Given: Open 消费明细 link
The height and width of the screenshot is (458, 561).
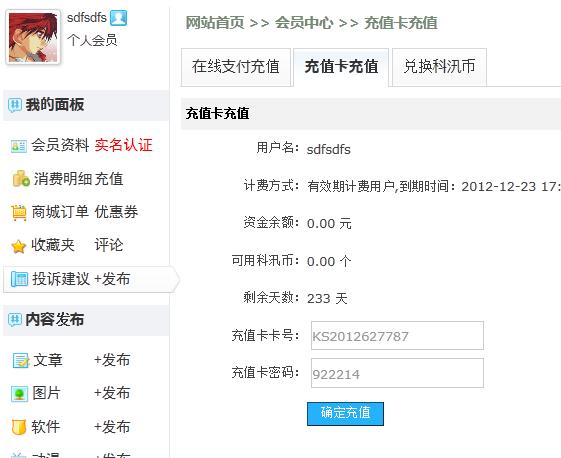Looking at the screenshot, I should pyautogui.click(x=63, y=179).
